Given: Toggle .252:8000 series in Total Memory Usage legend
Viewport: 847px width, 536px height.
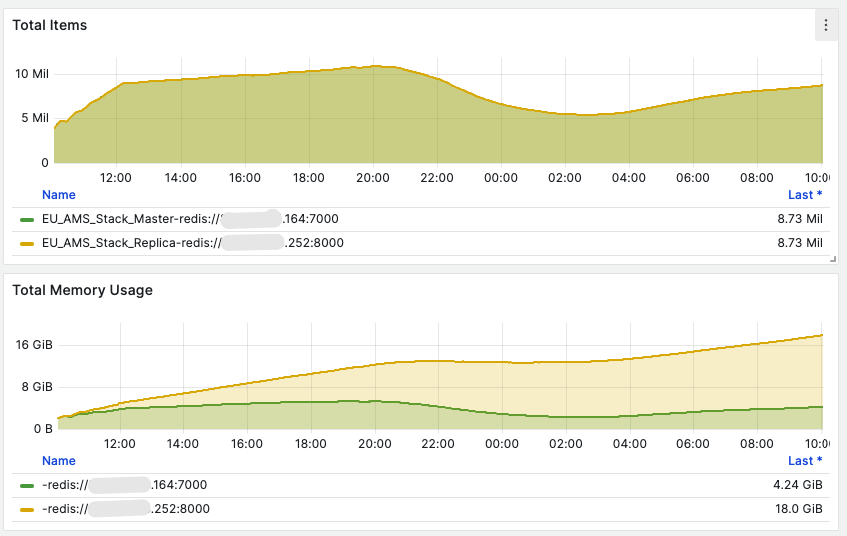Looking at the screenshot, I should [126, 508].
